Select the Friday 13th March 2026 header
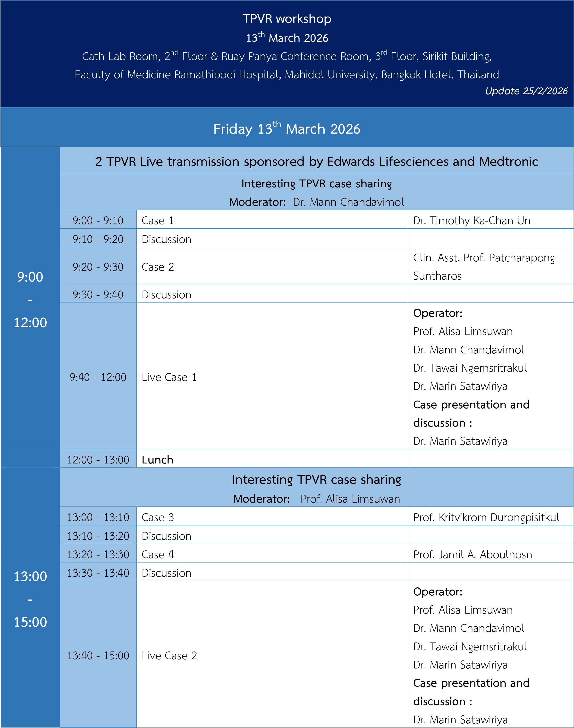The height and width of the screenshot is (728, 574). click(x=287, y=129)
